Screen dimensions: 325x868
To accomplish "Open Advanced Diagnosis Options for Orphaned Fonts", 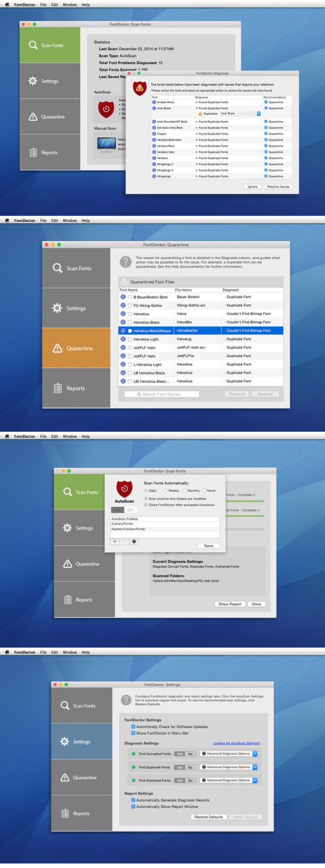I will 228,780.
